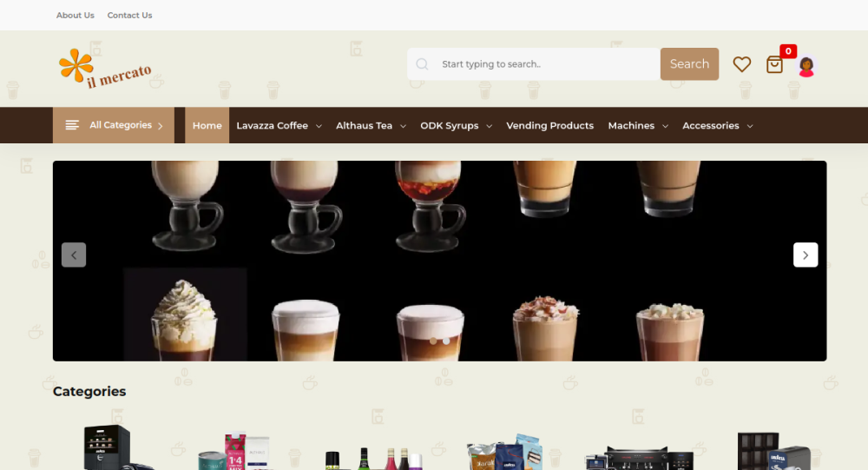Click the About Us link

pyautogui.click(x=76, y=16)
